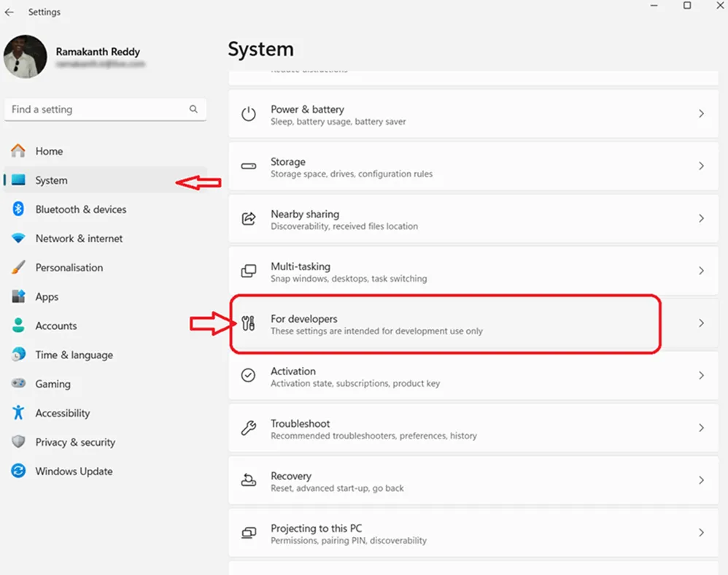Image resolution: width=728 pixels, height=575 pixels.
Task: Open Network & internet settings section
Action: [79, 239]
